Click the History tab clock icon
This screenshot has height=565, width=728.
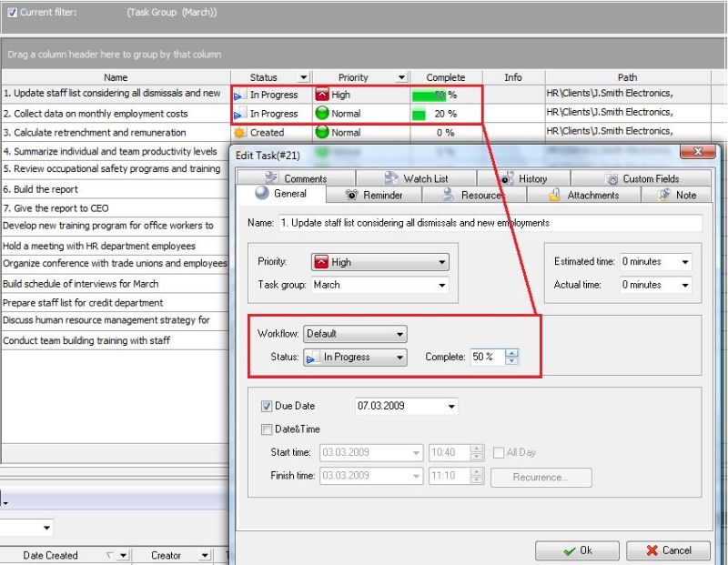pyautogui.click(x=507, y=178)
